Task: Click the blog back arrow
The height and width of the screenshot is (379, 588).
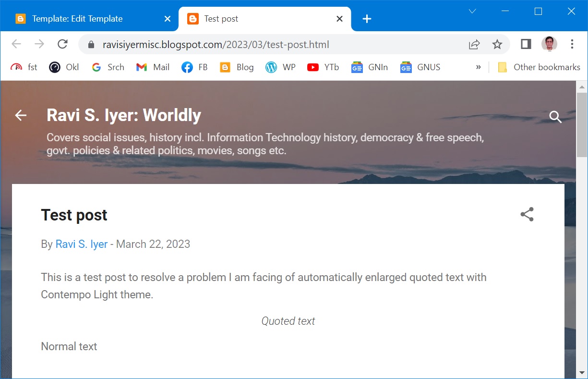Action: click(x=21, y=115)
